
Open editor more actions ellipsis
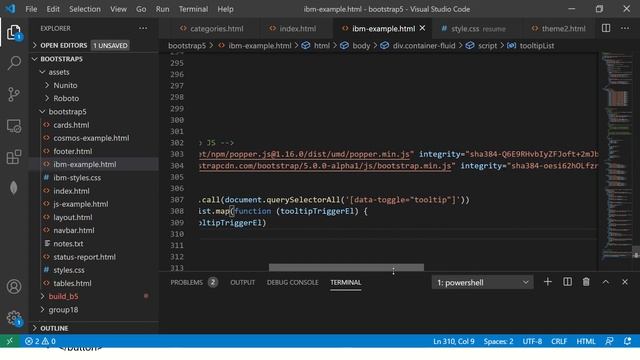click(625, 28)
